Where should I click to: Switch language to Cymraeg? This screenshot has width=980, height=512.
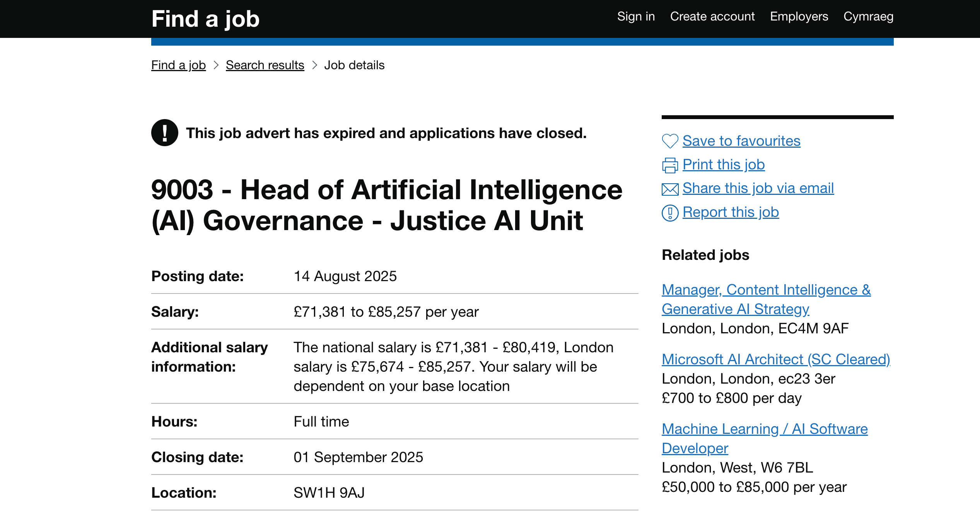coord(868,17)
